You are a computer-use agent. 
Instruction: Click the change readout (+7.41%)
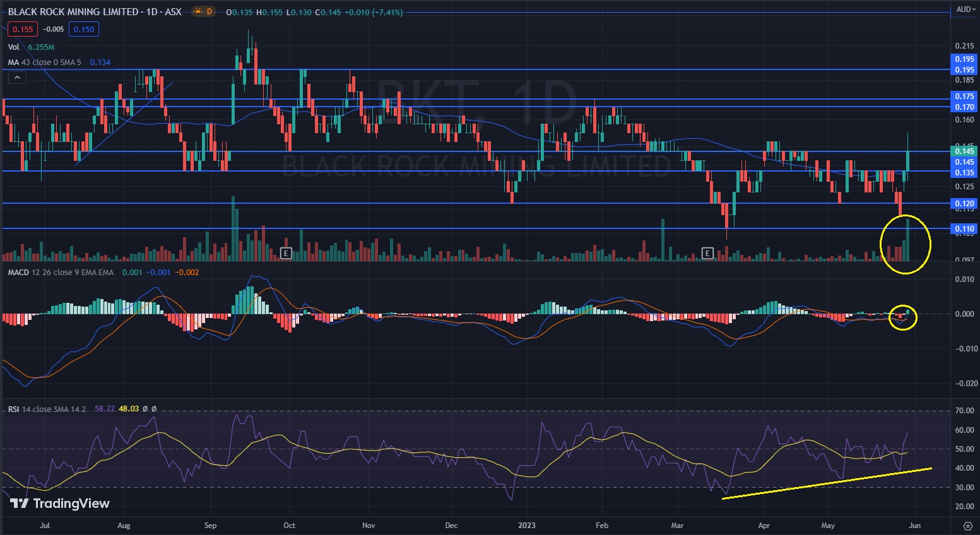click(387, 12)
